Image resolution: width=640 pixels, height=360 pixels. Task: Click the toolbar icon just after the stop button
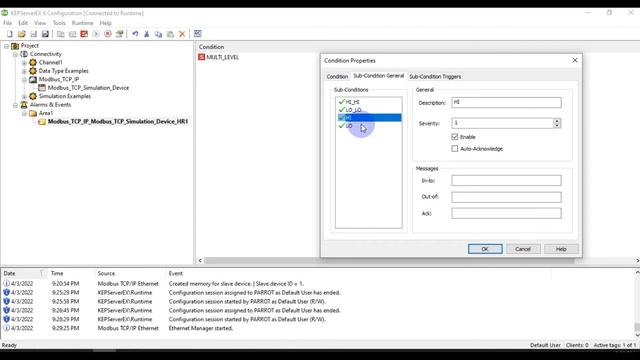(120, 34)
